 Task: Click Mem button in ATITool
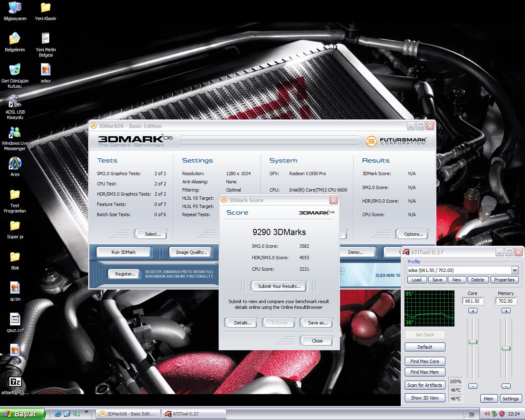488,399
